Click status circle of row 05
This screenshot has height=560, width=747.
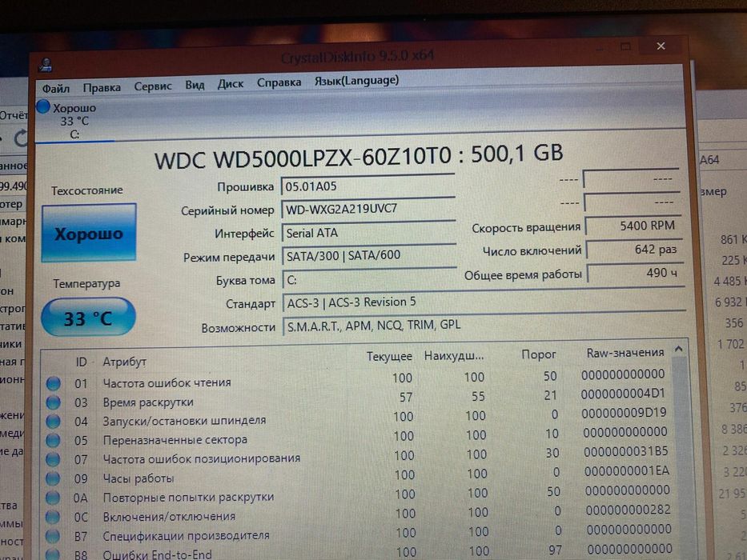(x=53, y=441)
